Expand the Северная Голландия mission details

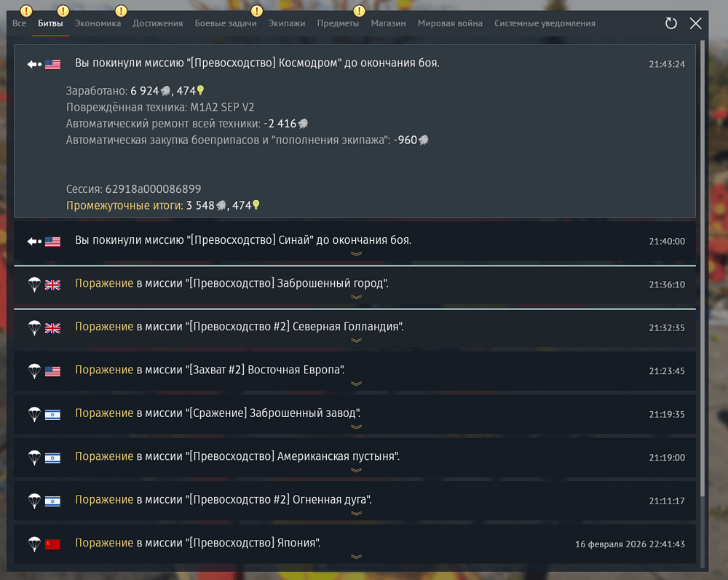[x=356, y=340]
